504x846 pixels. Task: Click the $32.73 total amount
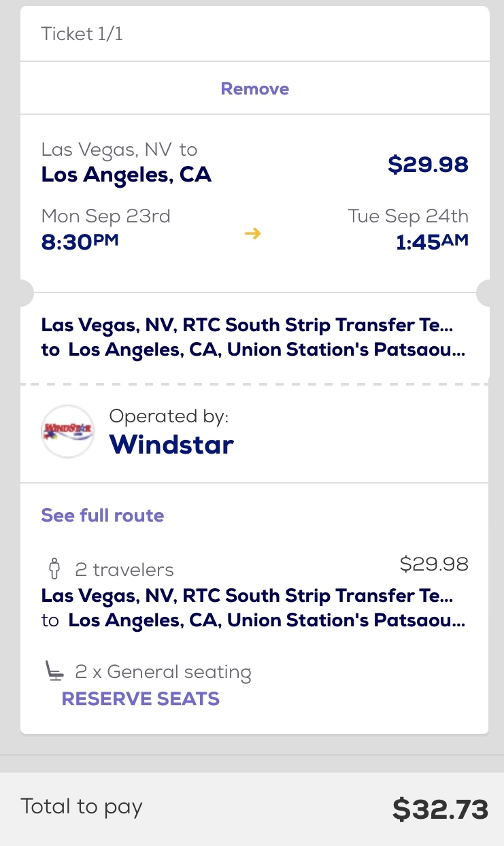(441, 810)
